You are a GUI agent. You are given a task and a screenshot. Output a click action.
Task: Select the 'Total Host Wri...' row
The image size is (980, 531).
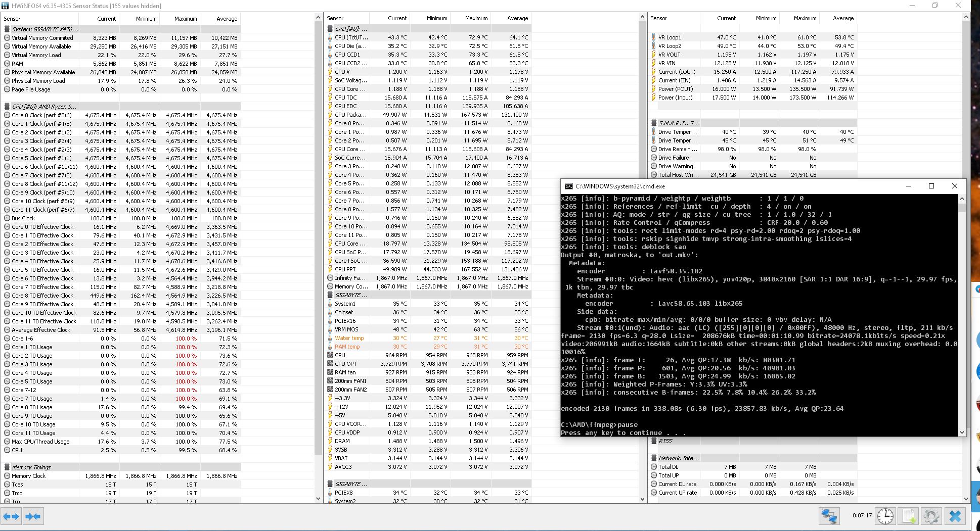coord(753,175)
